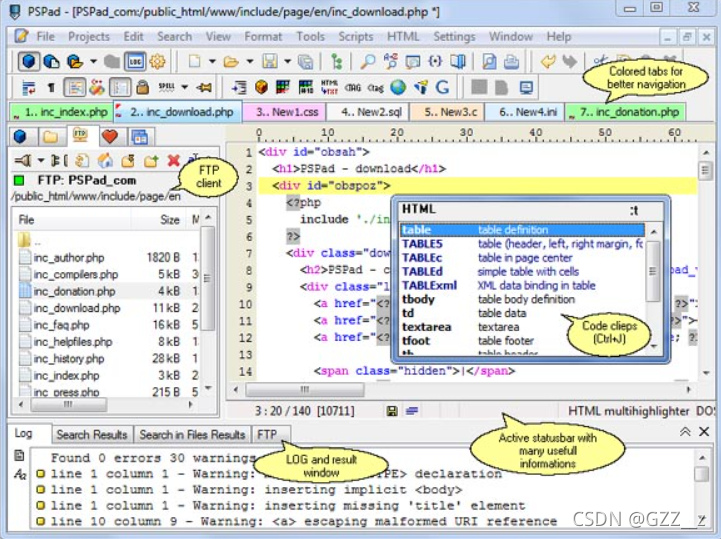Open the HTML menu

click(x=403, y=36)
